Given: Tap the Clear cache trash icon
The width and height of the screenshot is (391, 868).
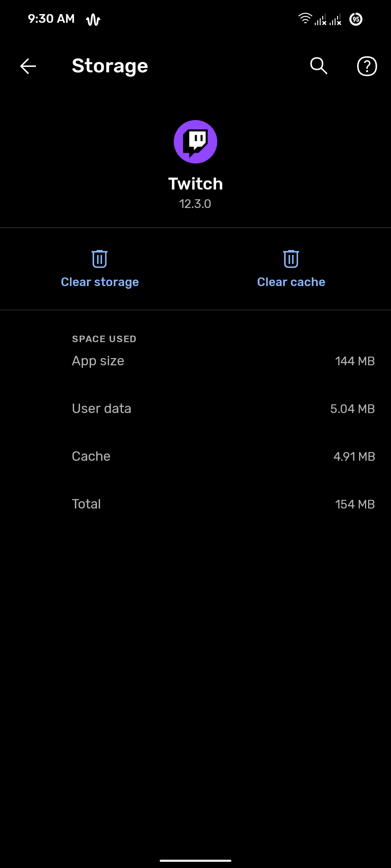Looking at the screenshot, I should 291,259.
